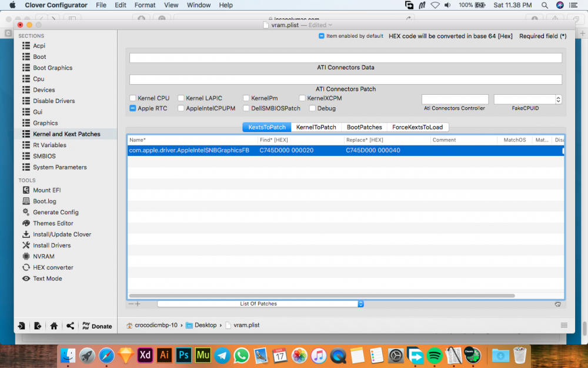Click the share icon in bottom bar
The image size is (588, 368).
[x=70, y=326]
